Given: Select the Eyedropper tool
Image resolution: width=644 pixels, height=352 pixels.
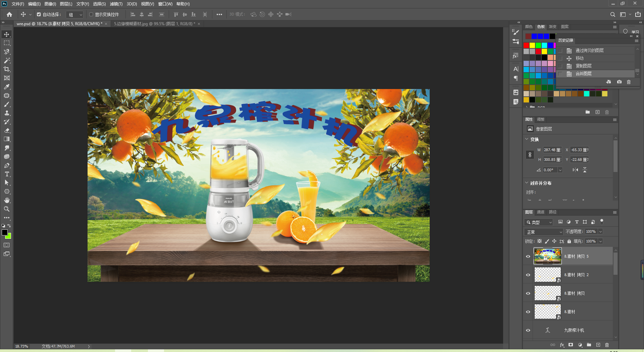Looking at the screenshot, I should coord(7,87).
